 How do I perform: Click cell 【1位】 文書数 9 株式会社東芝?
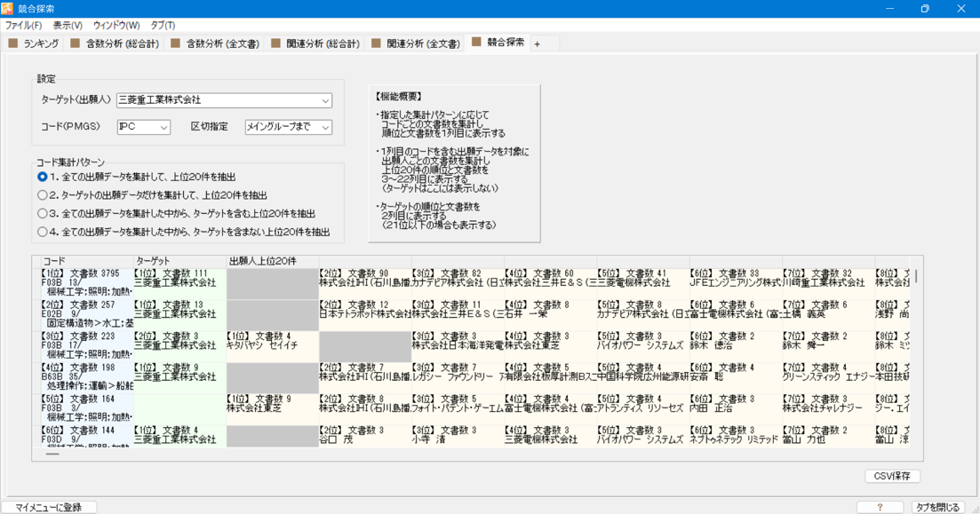273,408
